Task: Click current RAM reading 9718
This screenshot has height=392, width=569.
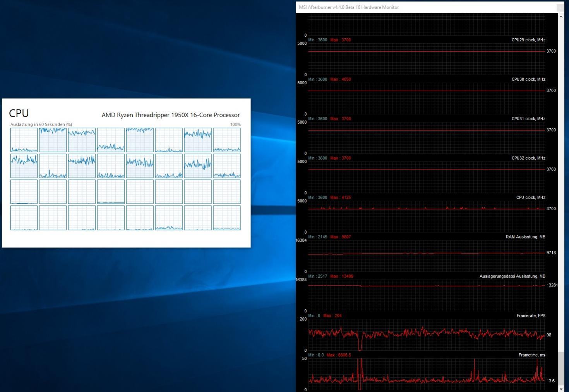Action: click(551, 253)
